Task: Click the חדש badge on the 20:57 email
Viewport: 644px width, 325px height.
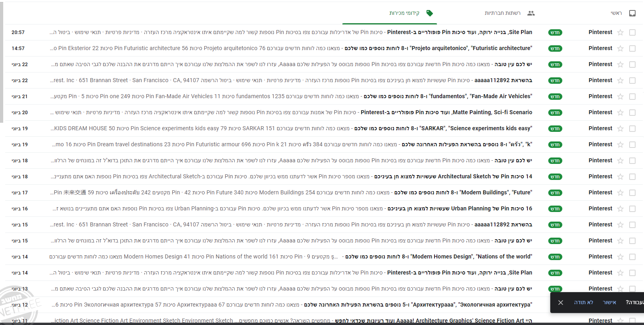Action: pos(555,32)
